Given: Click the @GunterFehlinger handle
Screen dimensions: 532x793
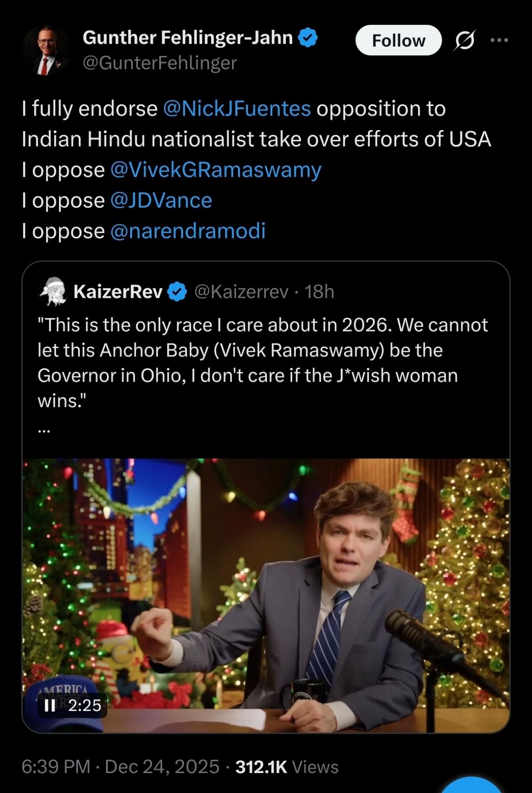Looking at the screenshot, I should (x=160, y=63).
